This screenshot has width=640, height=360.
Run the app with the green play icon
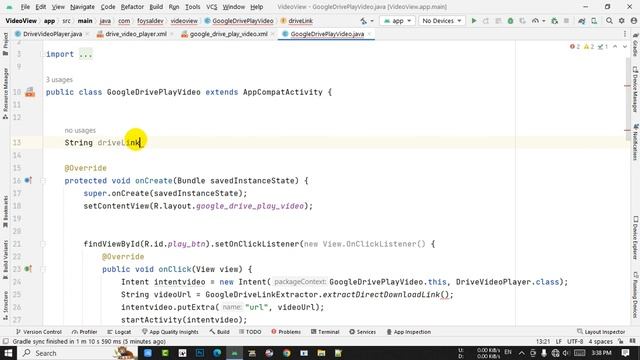click(x=474, y=21)
